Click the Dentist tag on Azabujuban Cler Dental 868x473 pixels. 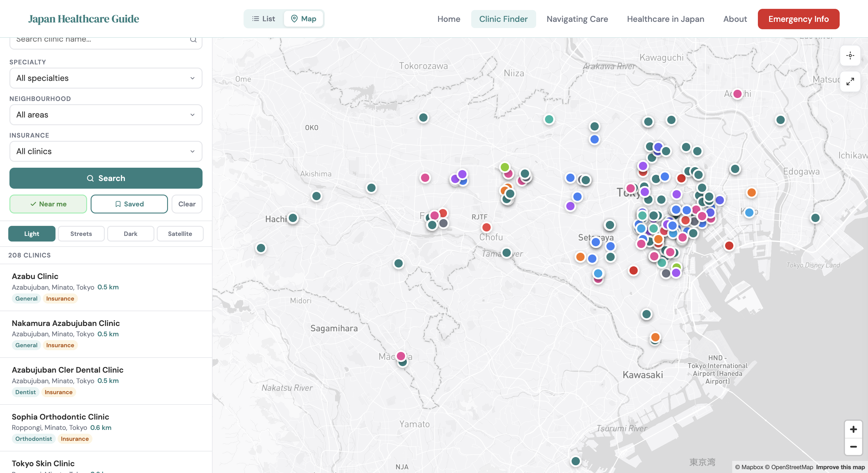coord(25,392)
